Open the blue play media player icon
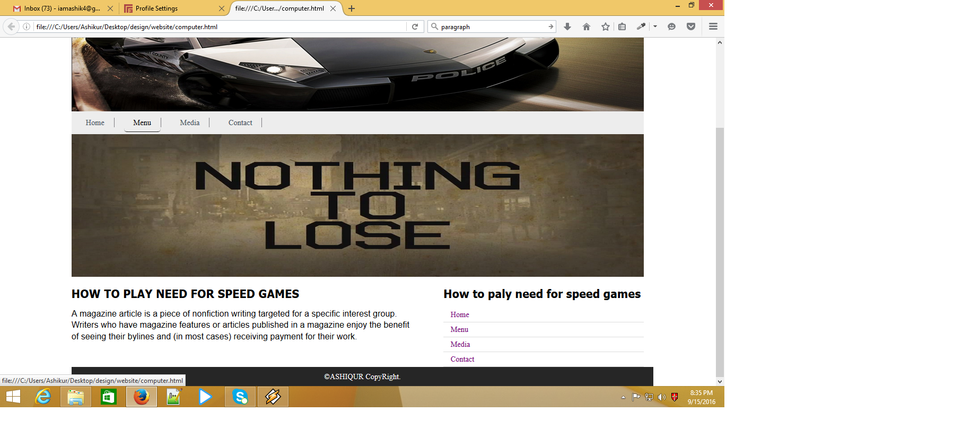 point(205,397)
